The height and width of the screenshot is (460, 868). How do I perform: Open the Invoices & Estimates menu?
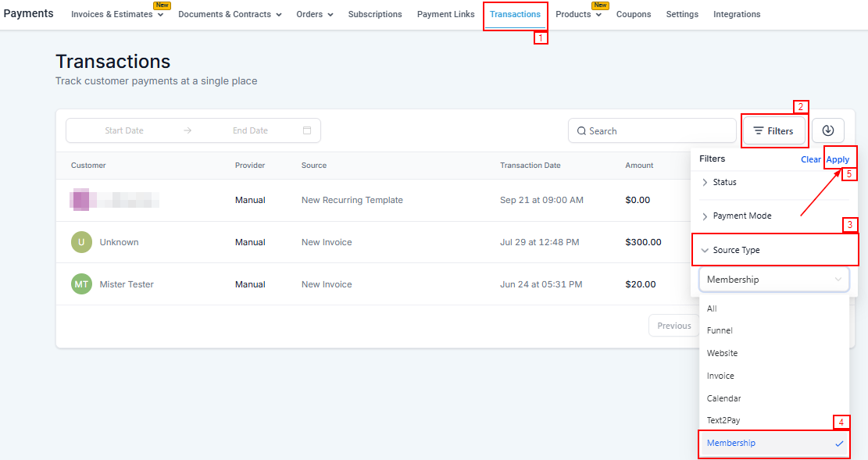click(117, 14)
